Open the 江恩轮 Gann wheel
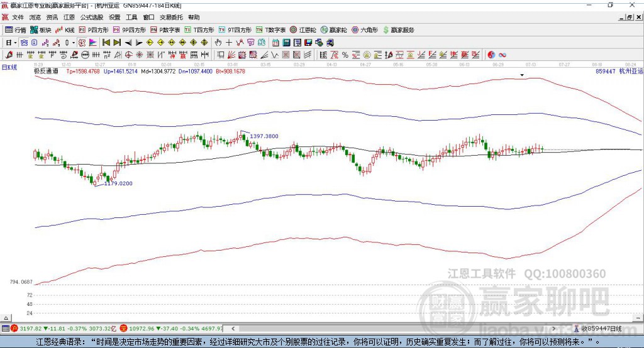 click(303, 30)
